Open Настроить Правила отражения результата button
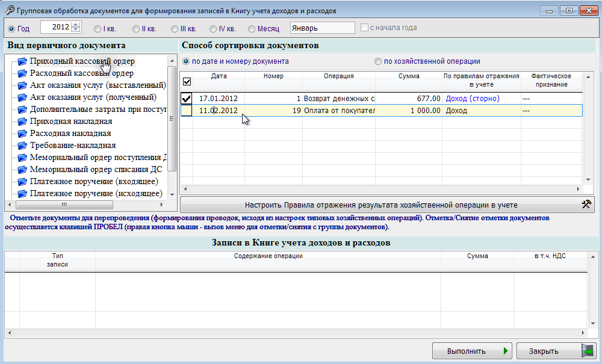The image size is (602, 364). click(x=387, y=205)
